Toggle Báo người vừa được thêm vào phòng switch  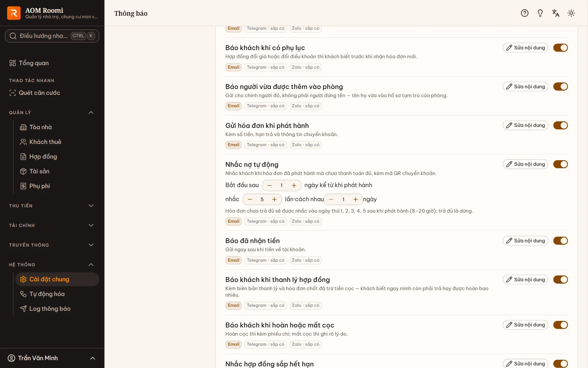(x=561, y=87)
